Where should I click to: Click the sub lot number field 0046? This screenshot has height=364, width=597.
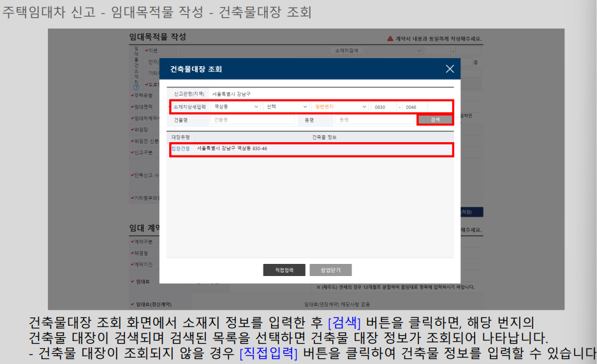415,107
